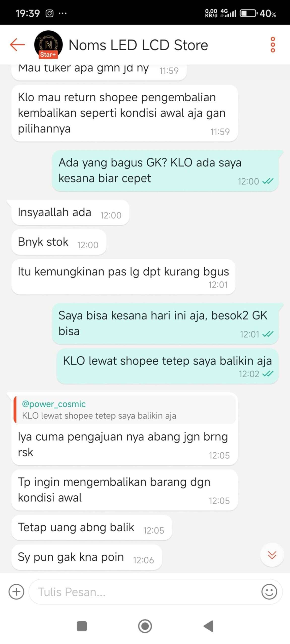The image size is (290, 644).
Task: Tap the Android recent apps square
Action: point(82,626)
